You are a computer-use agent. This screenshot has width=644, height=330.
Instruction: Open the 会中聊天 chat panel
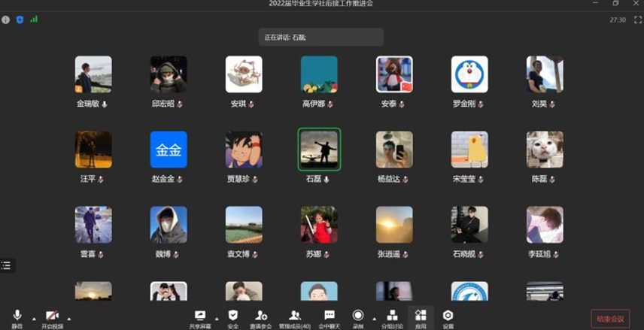329,317
